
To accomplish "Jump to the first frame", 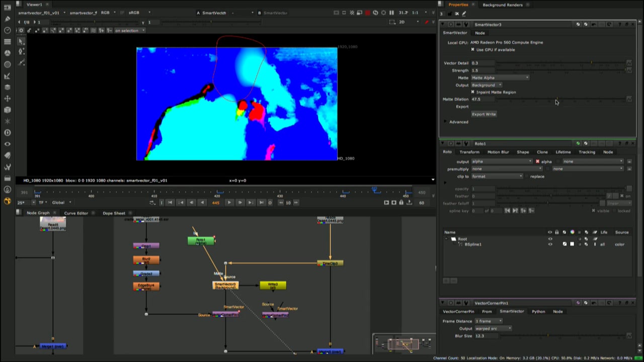I will [x=170, y=203].
